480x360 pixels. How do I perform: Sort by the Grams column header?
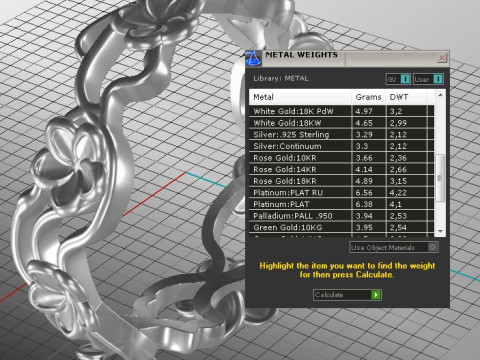pyautogui.click(x=369, y=97)
